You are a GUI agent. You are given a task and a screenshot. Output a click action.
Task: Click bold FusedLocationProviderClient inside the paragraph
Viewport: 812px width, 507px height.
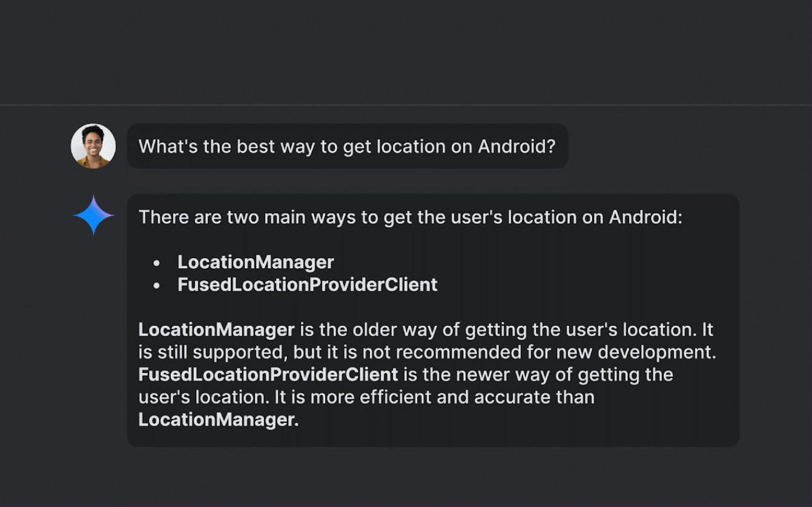(x=268, y=374)
